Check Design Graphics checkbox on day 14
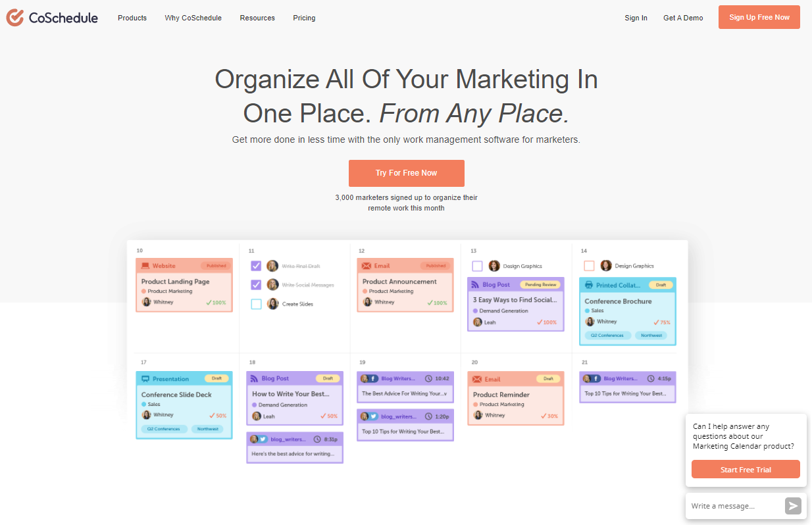This screenshot has height=525, width=812. [590, 266]
